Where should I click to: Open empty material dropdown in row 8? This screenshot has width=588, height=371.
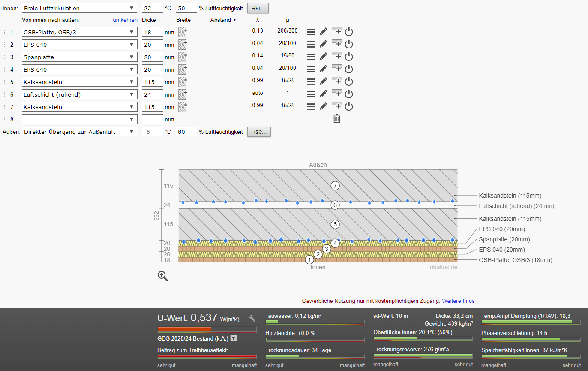click(x=80, y=119)
